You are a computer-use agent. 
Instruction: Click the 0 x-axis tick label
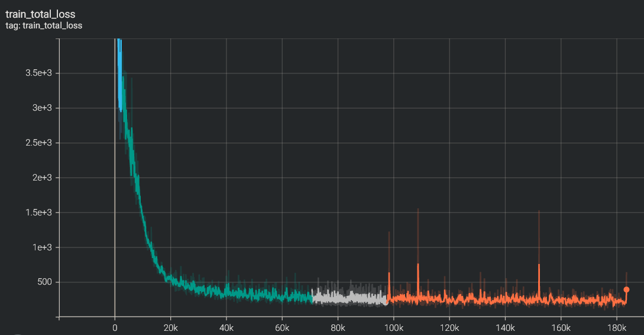point(115,326)
